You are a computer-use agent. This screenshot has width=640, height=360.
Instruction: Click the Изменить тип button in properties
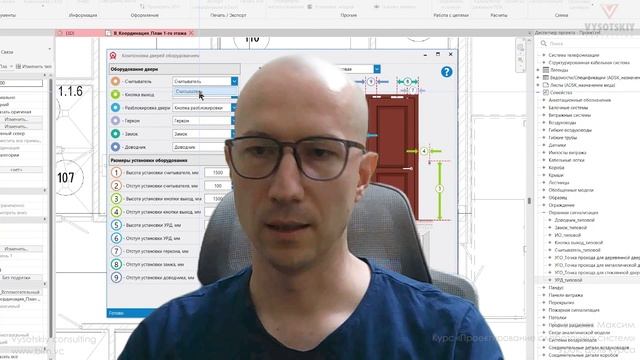pyautogui.click(x=34, y=67)
